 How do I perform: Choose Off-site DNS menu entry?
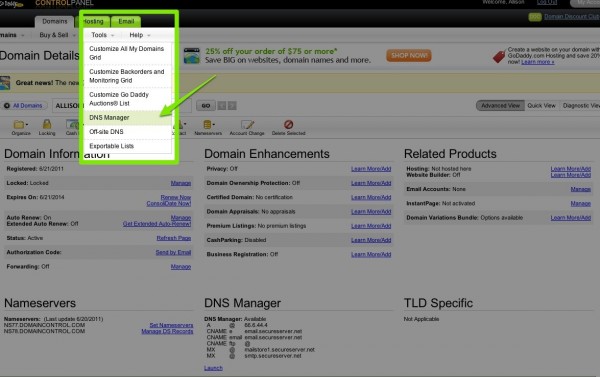coord(127,132)
